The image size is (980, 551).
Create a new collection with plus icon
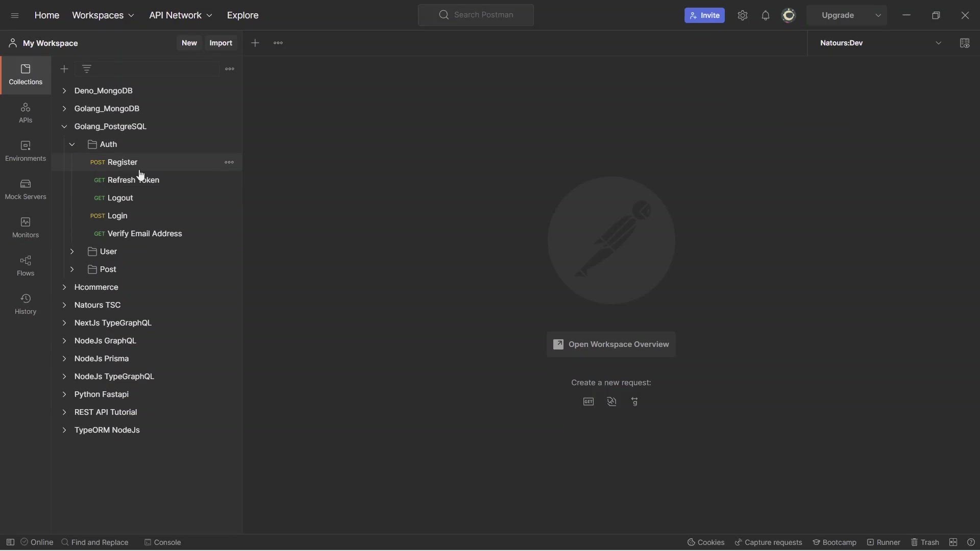pyautogui.click(x=64, y=69)
